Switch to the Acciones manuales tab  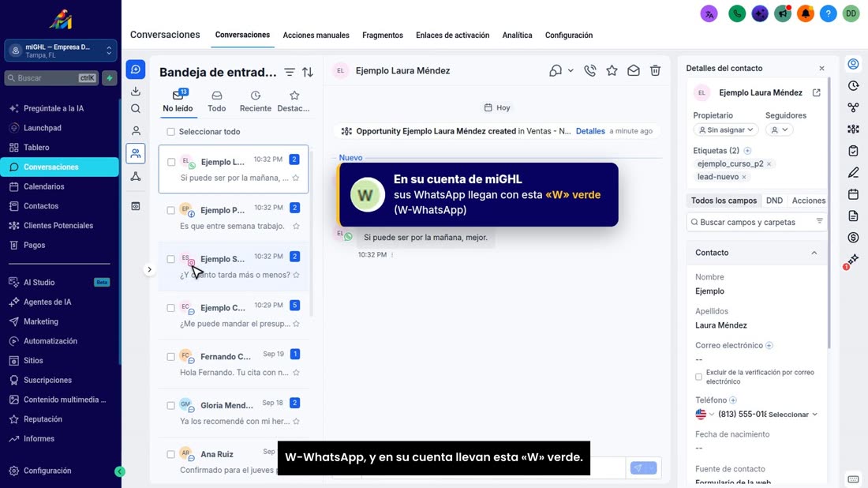[x=316, y=36]
